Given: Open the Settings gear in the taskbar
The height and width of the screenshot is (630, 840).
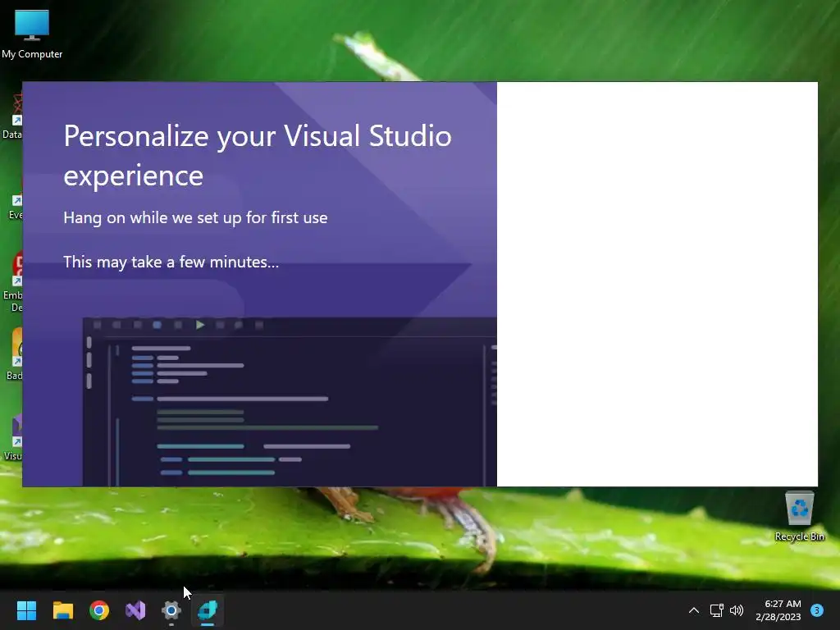Looking at the screenshot, I should 171,610.
